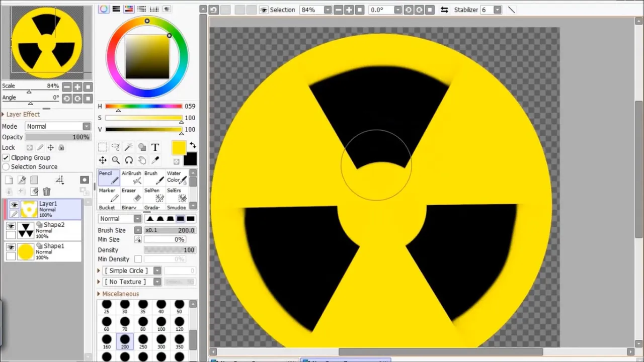
Task: Click the clear layer eraser icon
Action: [x=34, y=191]
